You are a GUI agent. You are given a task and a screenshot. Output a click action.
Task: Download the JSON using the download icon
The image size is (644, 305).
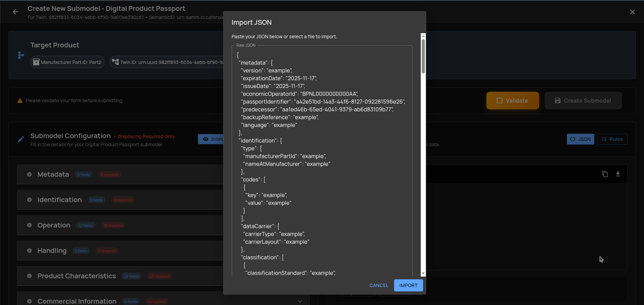pyautogui.click(x=618, y=174)
